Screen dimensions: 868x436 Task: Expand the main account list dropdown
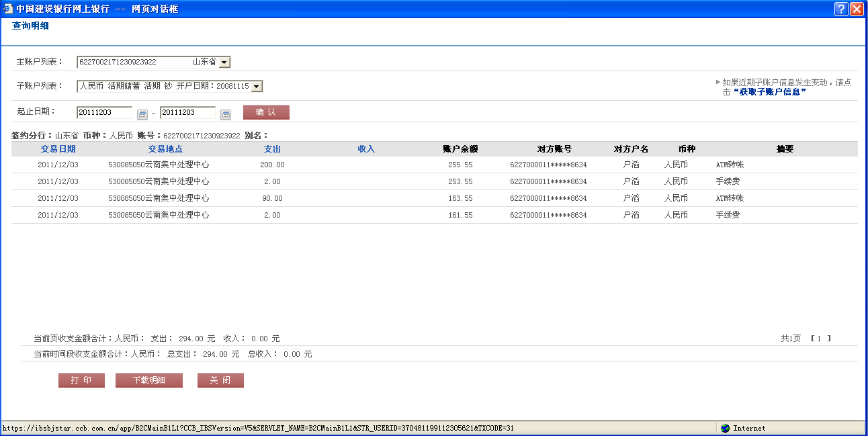click(x=224, y=62)
